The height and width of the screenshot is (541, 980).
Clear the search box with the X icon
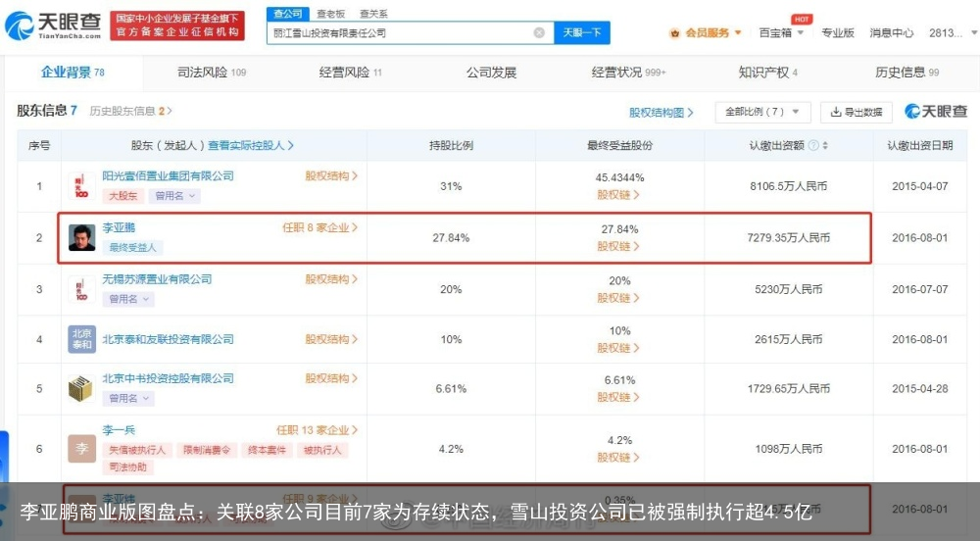click(x=539, y=32)
